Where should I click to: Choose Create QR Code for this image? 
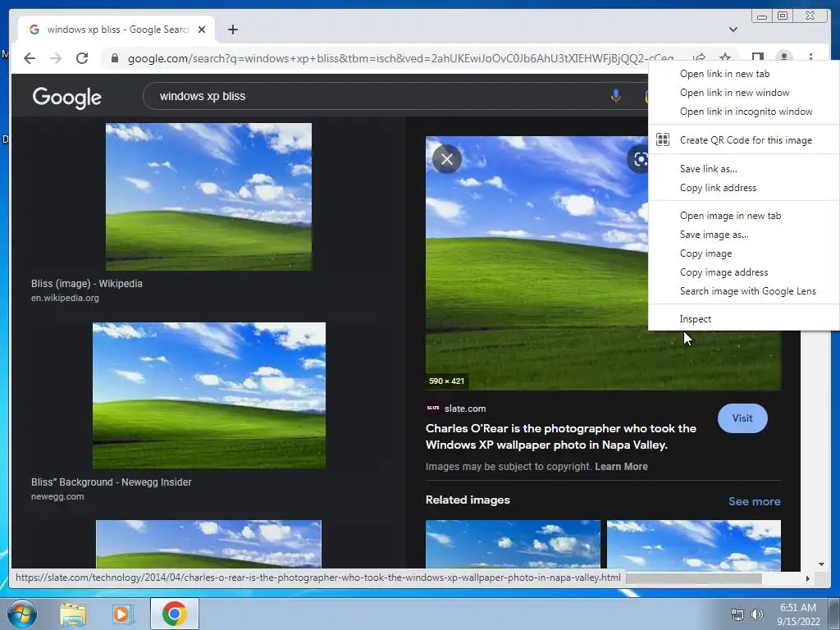[743, 139]
